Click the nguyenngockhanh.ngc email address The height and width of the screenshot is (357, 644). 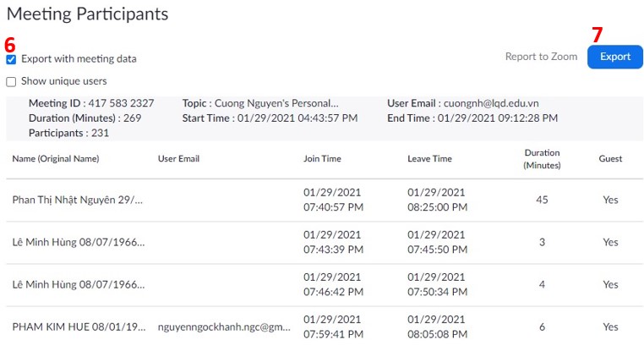224,327
